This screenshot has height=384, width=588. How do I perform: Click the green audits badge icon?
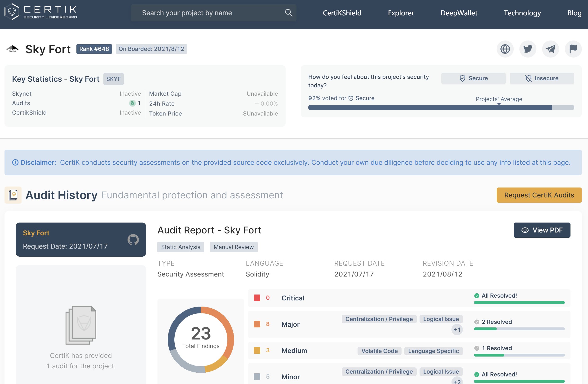(x=133, y=103)
